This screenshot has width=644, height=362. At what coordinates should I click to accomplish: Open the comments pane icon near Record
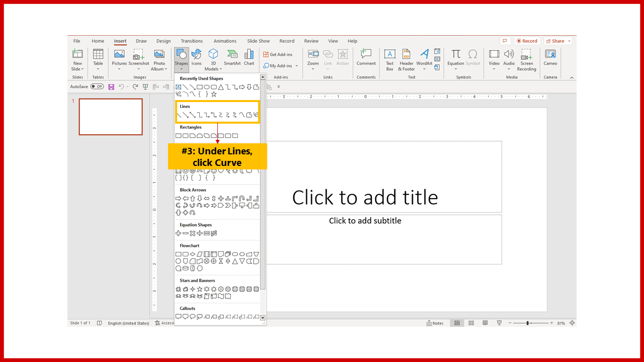pyautogui.click(x=505, y=41)
